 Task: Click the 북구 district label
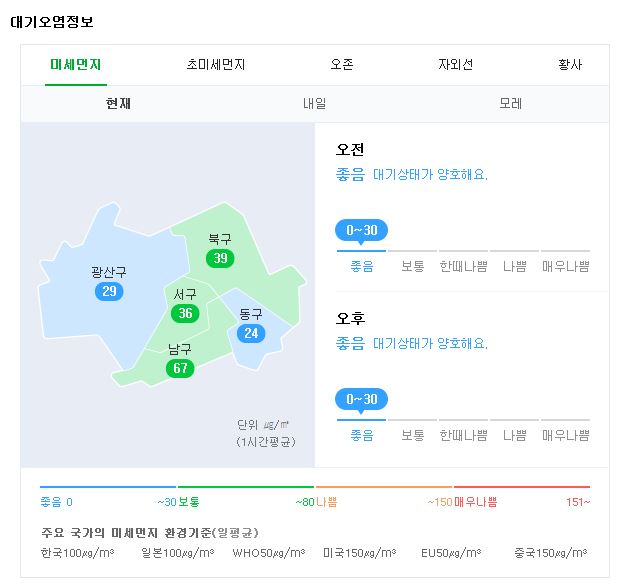220,239
